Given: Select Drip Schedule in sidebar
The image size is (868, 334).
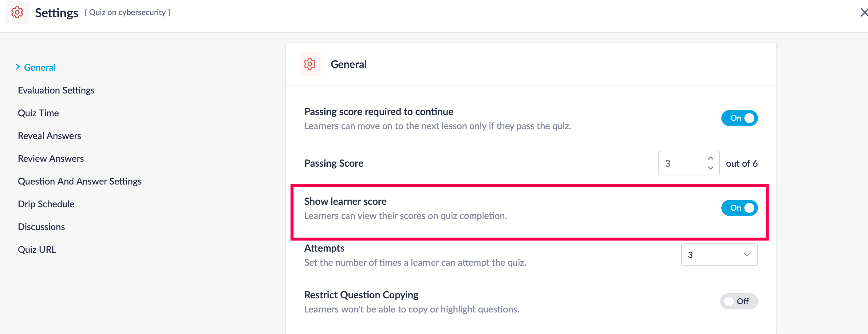Looking at the screenshot, I should pos(46,204).
